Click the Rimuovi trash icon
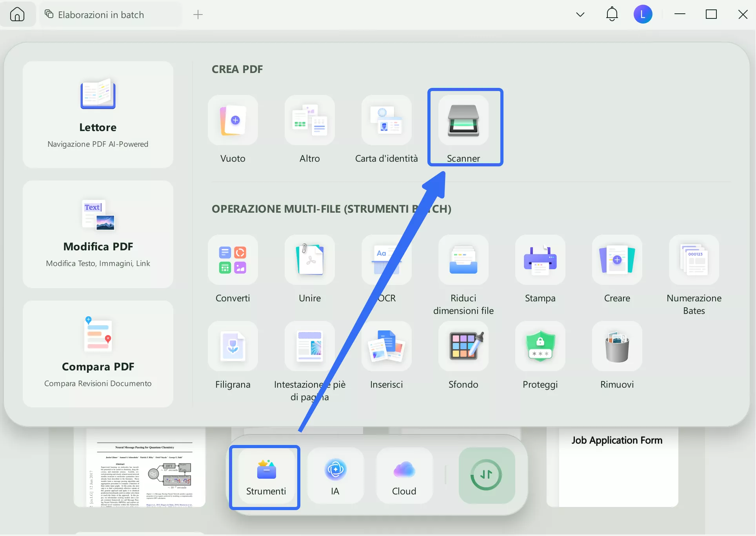This screenshot has height=536, width=756. click(x=617, y=346)
